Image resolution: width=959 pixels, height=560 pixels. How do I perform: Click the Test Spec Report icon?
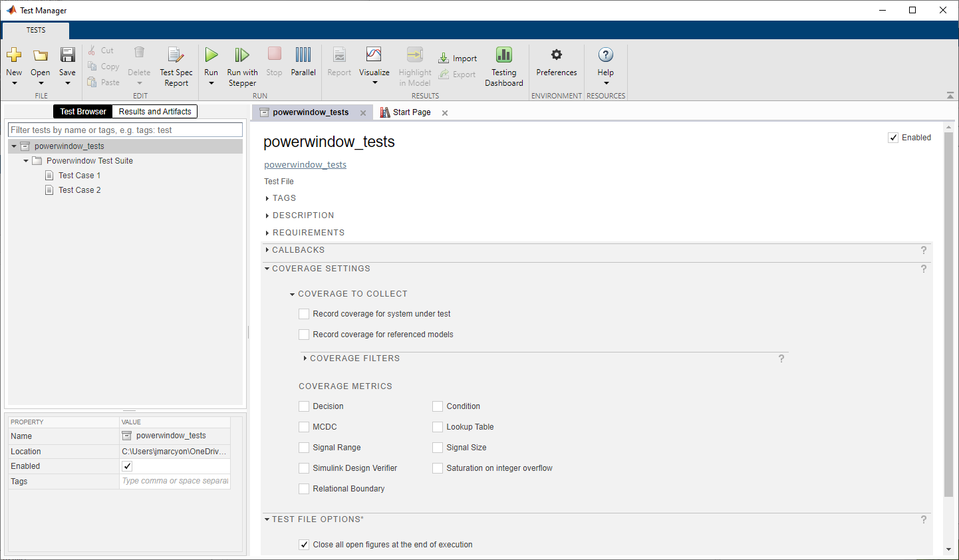pyautogui.click(x=176, y=55)
